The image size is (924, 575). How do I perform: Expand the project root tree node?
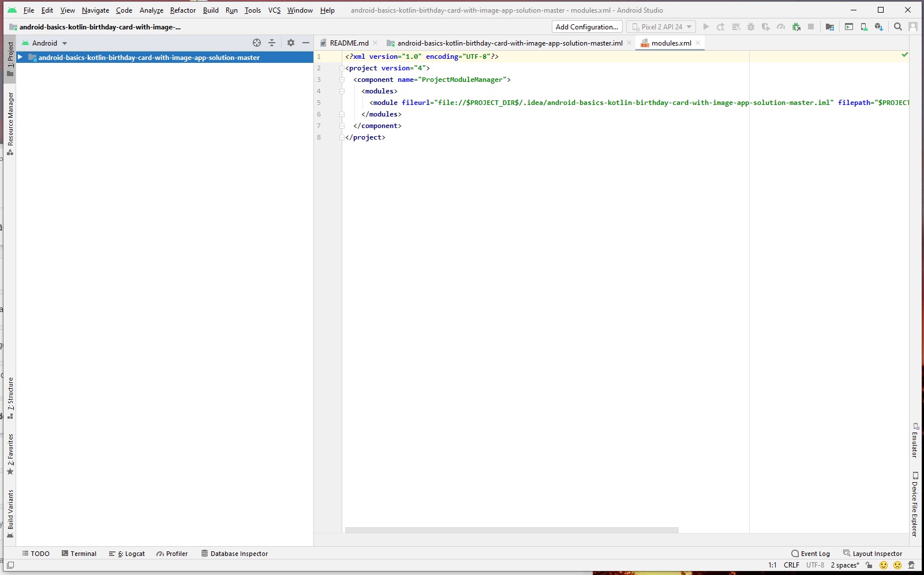tap(21, 57)
